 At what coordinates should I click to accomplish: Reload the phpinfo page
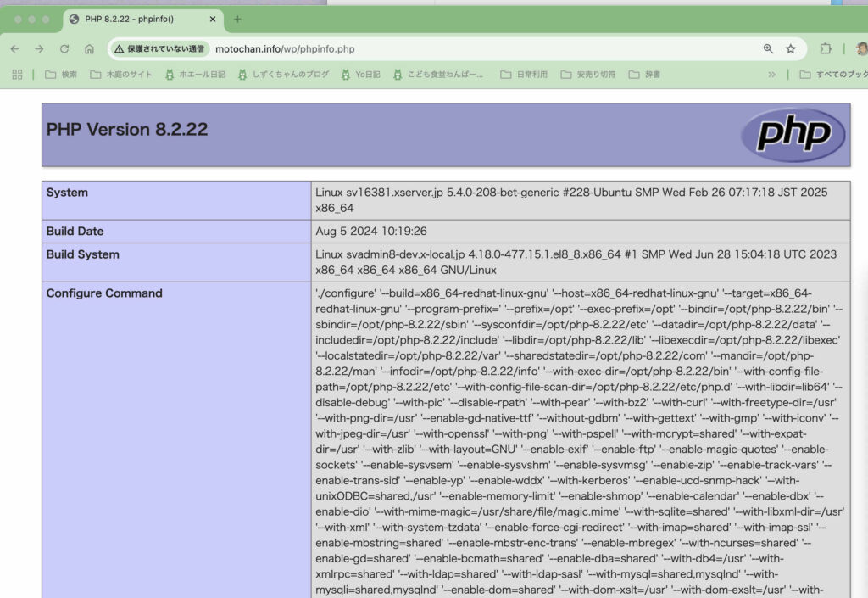64,48
